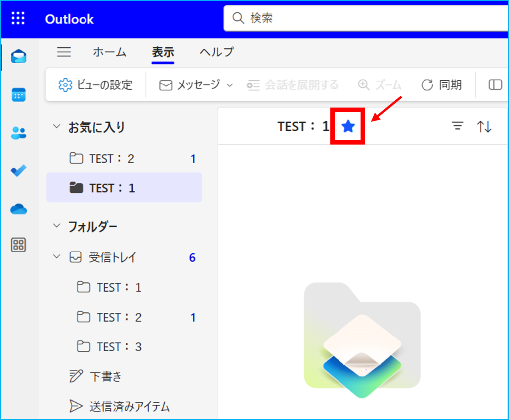This screenshot has height=420, width=509.
Task: Toggle the navigation pane hamburger button
Action: coord(64,52)
